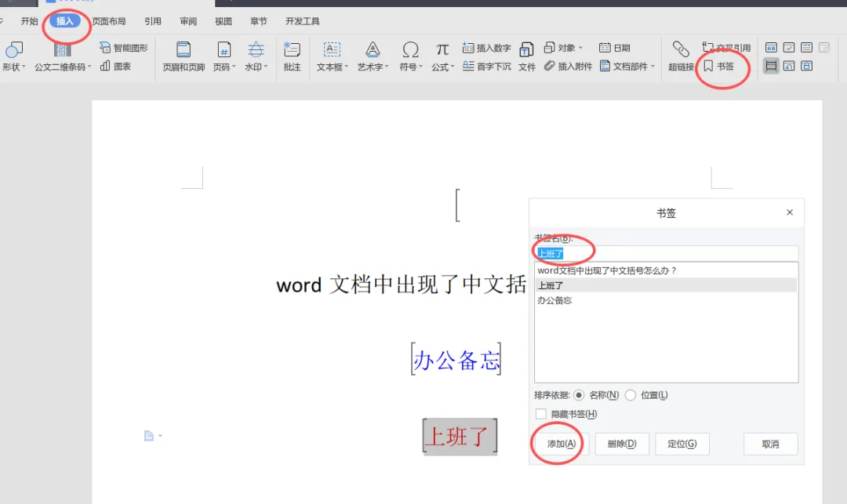Insert a 公文二维条码 barcode
Screen dimensions: 847x504
click(62, 56)
